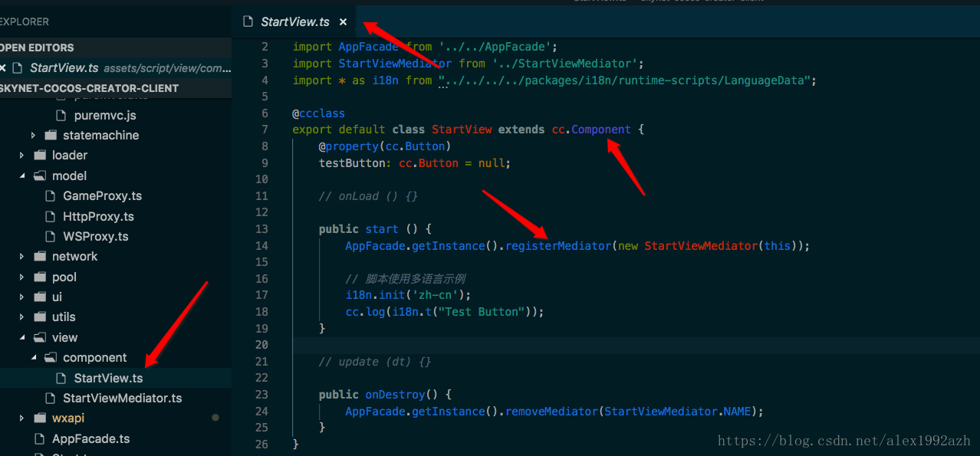Collapse the component folder
Screen dimensions: 980x456
33,358
